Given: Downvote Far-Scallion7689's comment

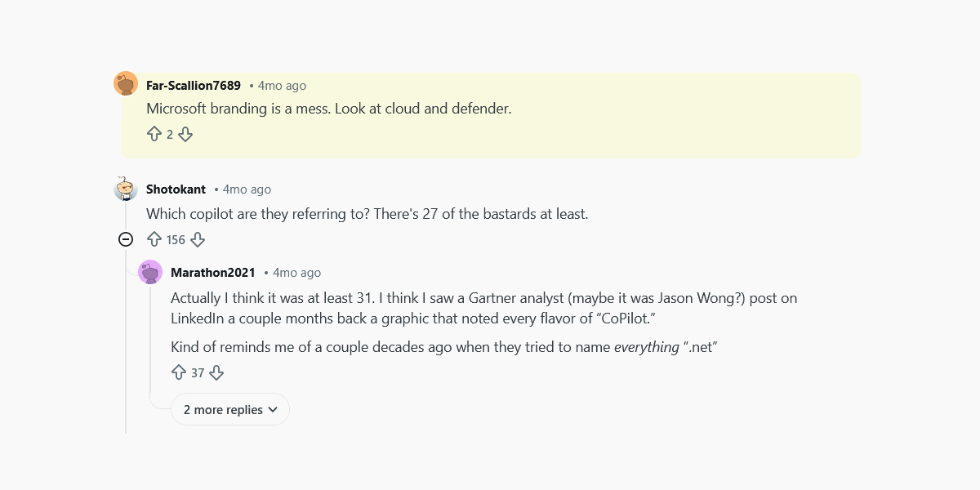Looking at the screenshot, I should coord(185,133).
